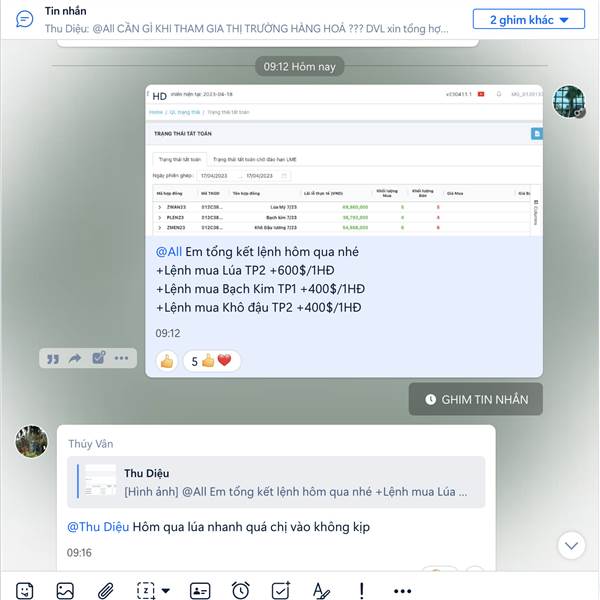Open the screenshot capture tool
The height and width of the screenshot is (600, 600).
[x=146, y=590]
